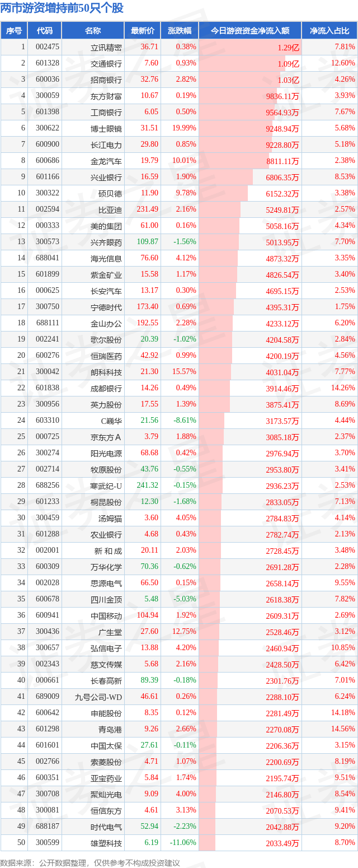Select stock name 牧原股份
Image resolution: width=358 pixels, height=868 pixels.
pyautogui.click(x=106, y=469)
